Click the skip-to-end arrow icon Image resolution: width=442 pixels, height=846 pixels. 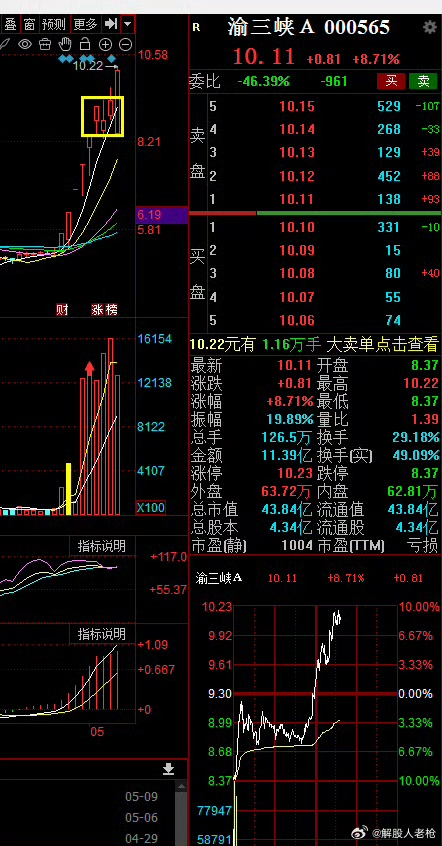(x=111, y=24)
